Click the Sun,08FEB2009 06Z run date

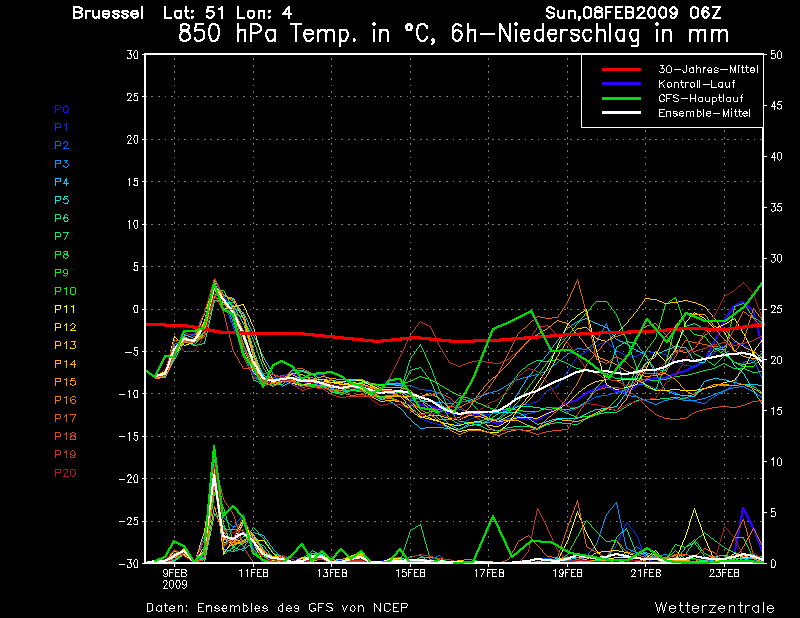[x=633, y=13]
